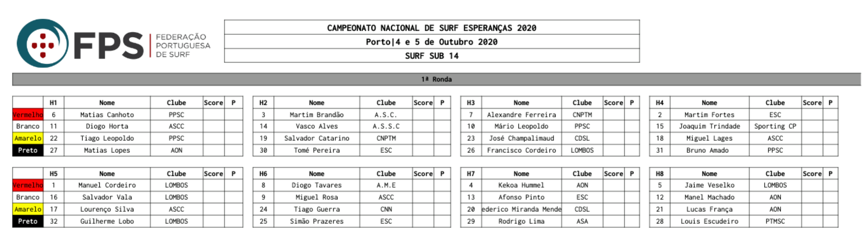Click the FPS circular logo emblem

pyautogui.click(x=42, y=43)
